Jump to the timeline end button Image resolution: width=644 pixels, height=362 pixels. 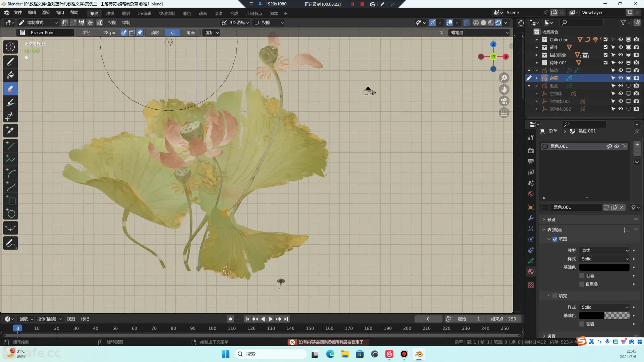click(x=286, y=319)
